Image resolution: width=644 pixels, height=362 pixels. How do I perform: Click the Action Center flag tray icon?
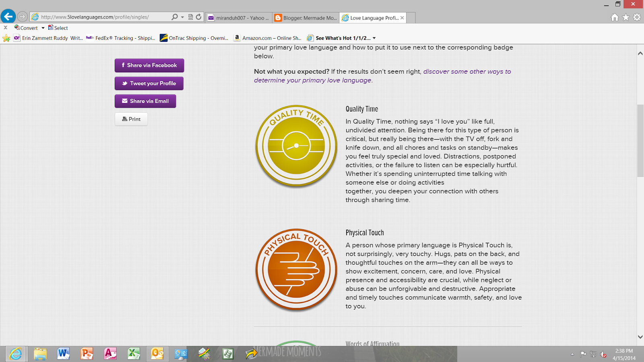[583, 354]
